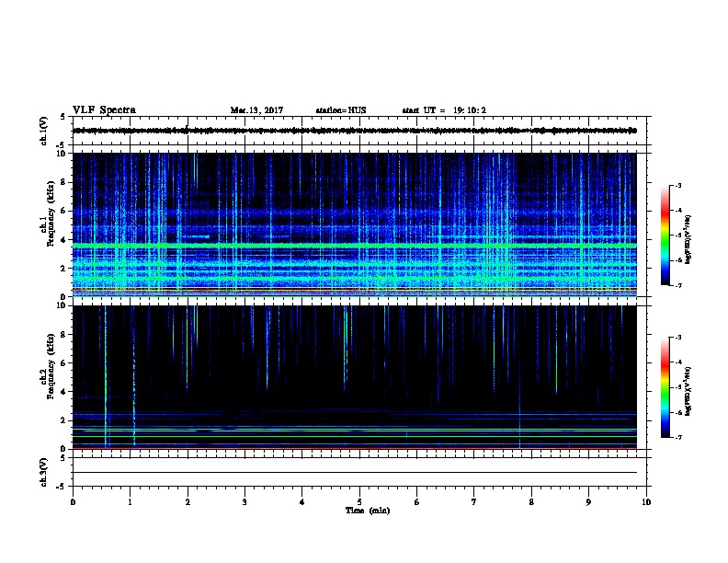Select the date text "Mar.13, 2017"

(256, 110)
